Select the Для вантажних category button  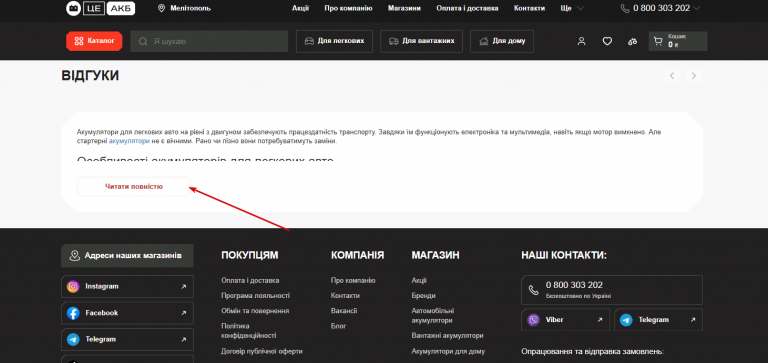(x=422, y=41)
